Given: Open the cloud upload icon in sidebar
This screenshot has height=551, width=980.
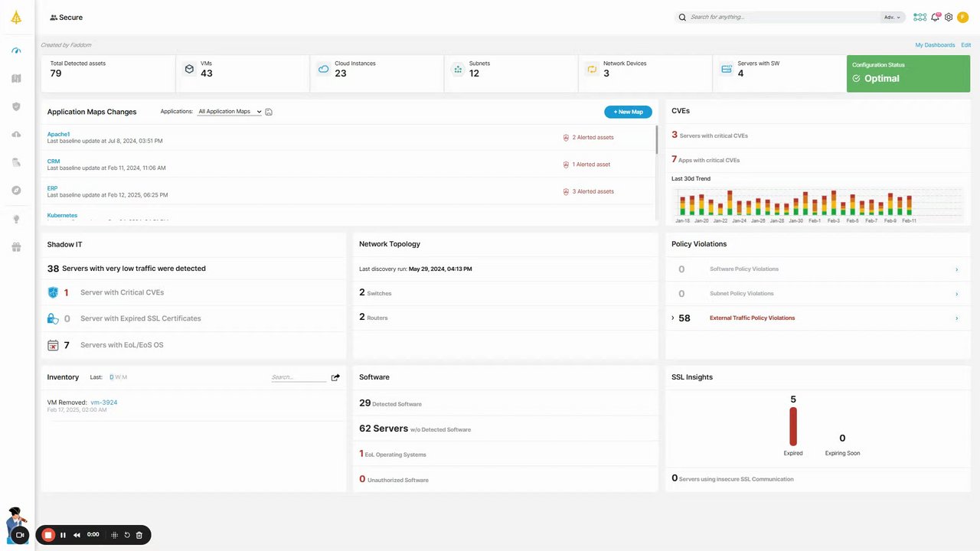Looking at the screenshot, I should pos(16,135).
